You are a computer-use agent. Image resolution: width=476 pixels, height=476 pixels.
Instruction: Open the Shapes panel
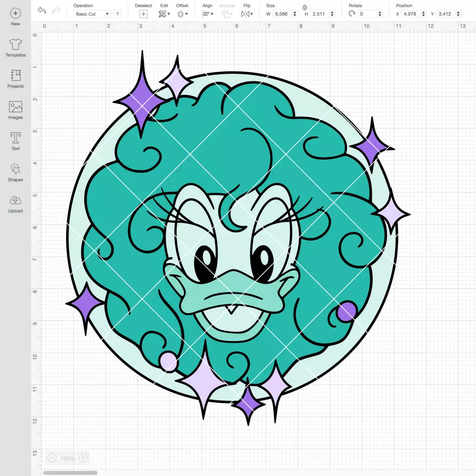[16, 173]
